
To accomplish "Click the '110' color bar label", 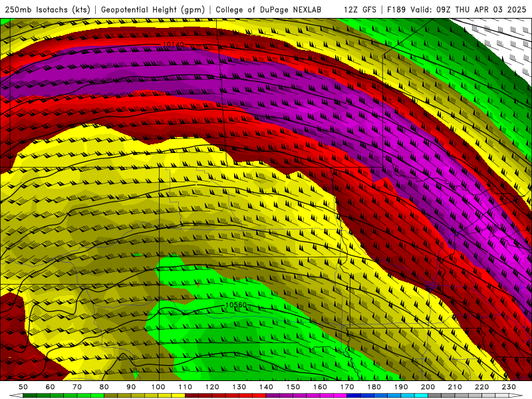I will tap(185, 387).
